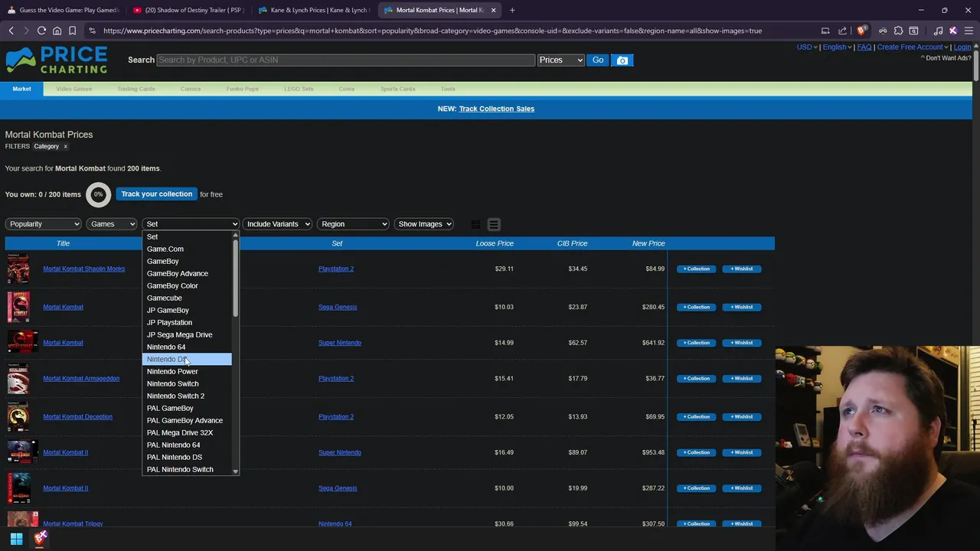
Task: Close the Mortal Kombat Prices tab
Action: point(493,10)
